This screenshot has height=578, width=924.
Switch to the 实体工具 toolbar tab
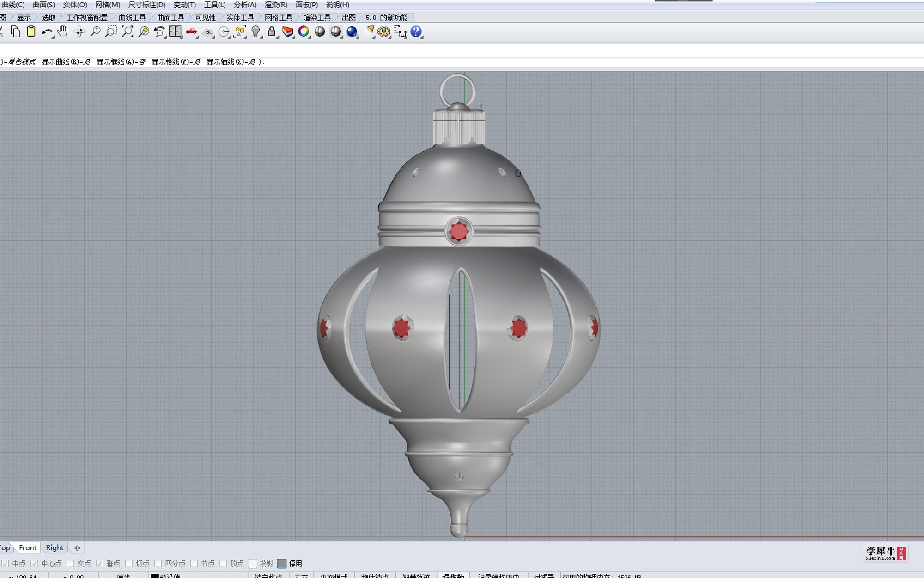[x=240, y=18]
